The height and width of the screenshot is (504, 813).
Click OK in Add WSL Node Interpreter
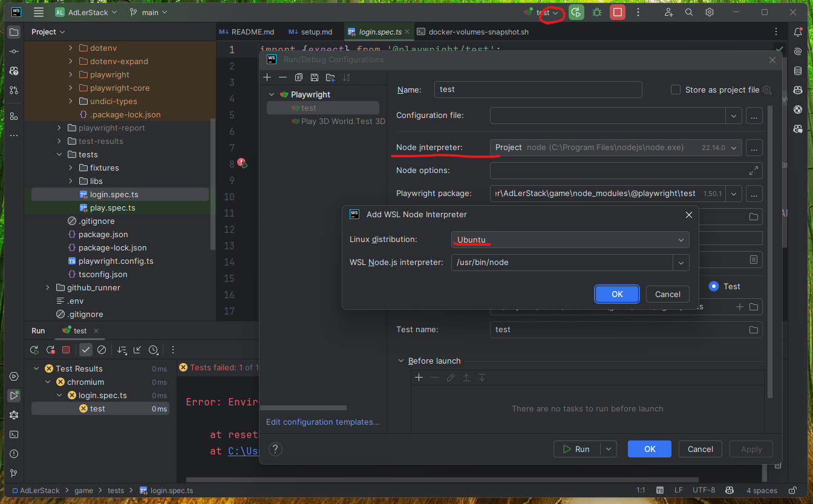pyautogui.click(x=617, y=294)
